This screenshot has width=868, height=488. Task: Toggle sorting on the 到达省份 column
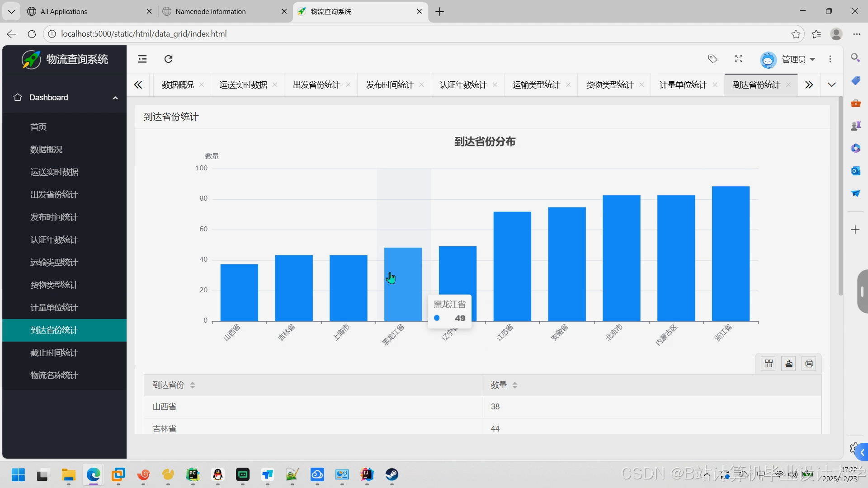pos(193,385)
